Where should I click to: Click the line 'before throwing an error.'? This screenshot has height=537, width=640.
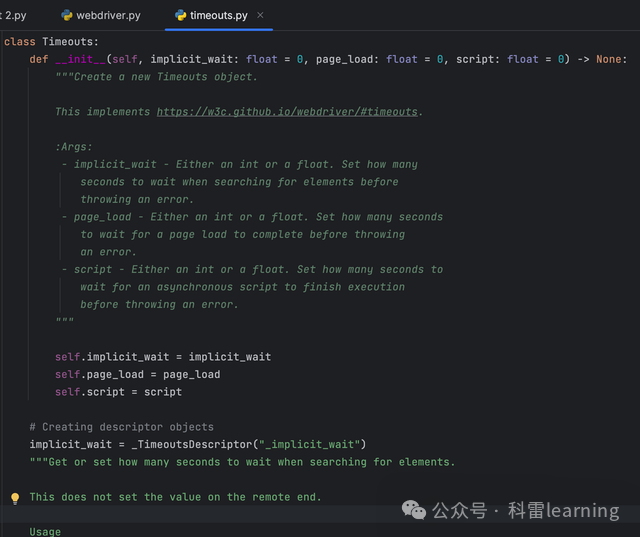coord(159,304)
